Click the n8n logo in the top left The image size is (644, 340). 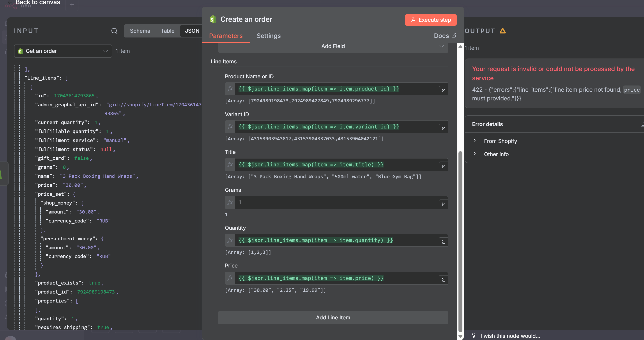point(11,5)
